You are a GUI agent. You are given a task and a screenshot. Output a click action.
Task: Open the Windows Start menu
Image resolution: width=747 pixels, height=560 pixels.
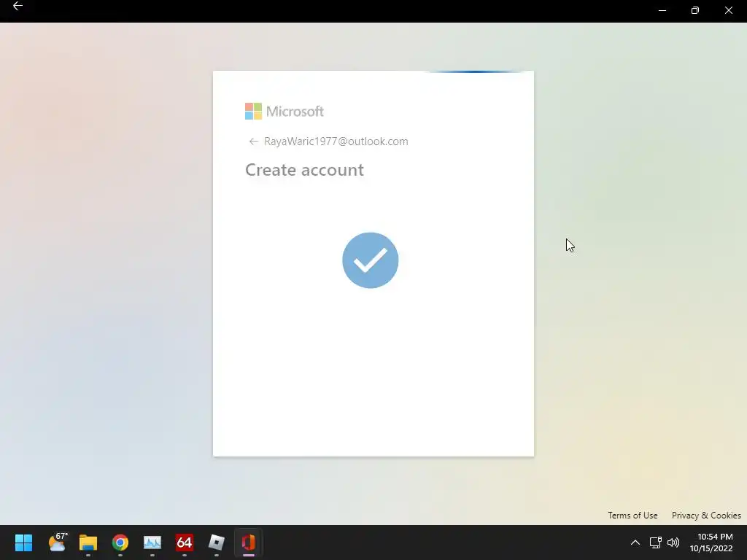[x=23, y=542]
